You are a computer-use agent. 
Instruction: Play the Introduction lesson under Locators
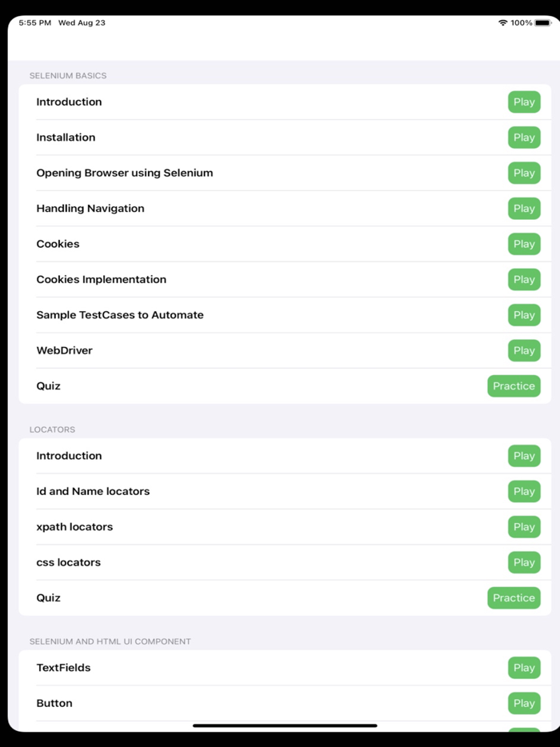click(x=524, y=456)
